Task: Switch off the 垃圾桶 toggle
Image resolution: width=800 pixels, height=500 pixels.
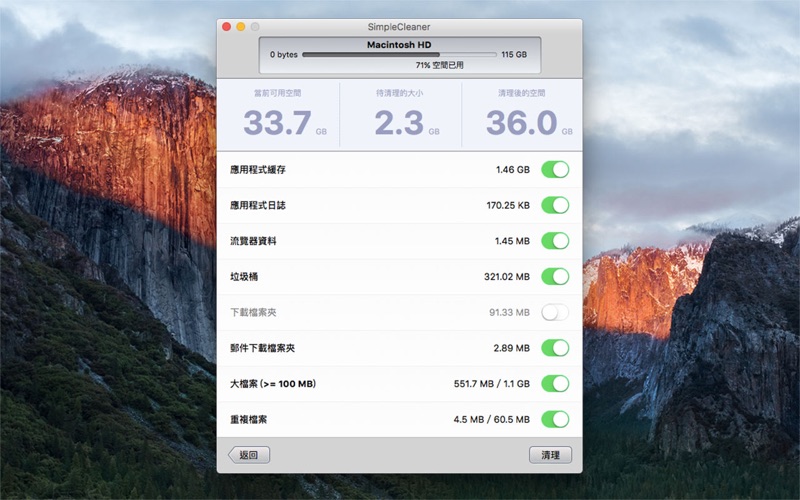Action: click(555, 277)
